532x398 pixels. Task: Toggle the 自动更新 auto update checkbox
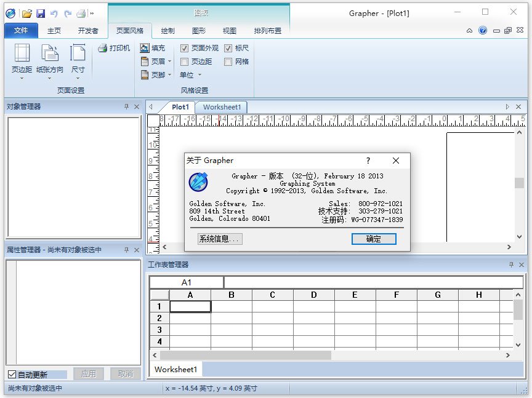coord(12,374)
